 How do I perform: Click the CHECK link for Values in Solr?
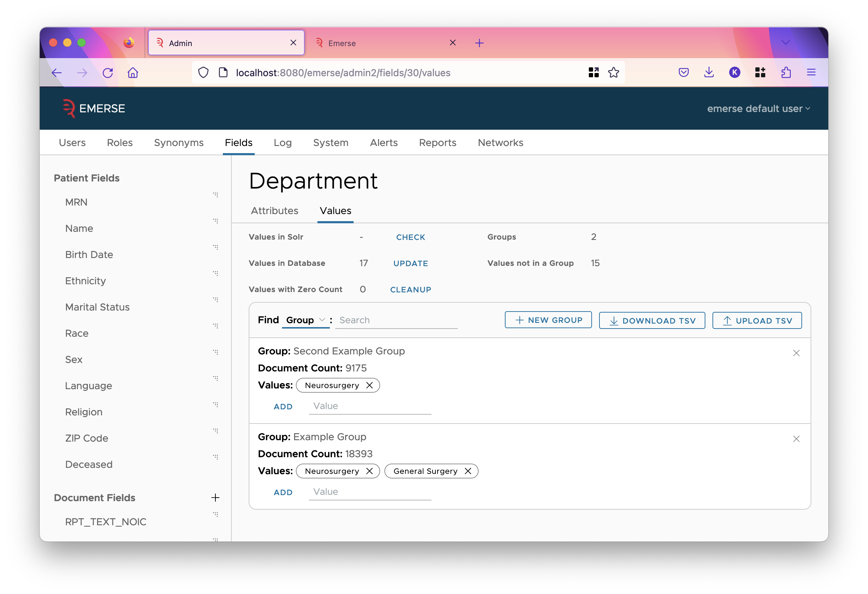410,237
